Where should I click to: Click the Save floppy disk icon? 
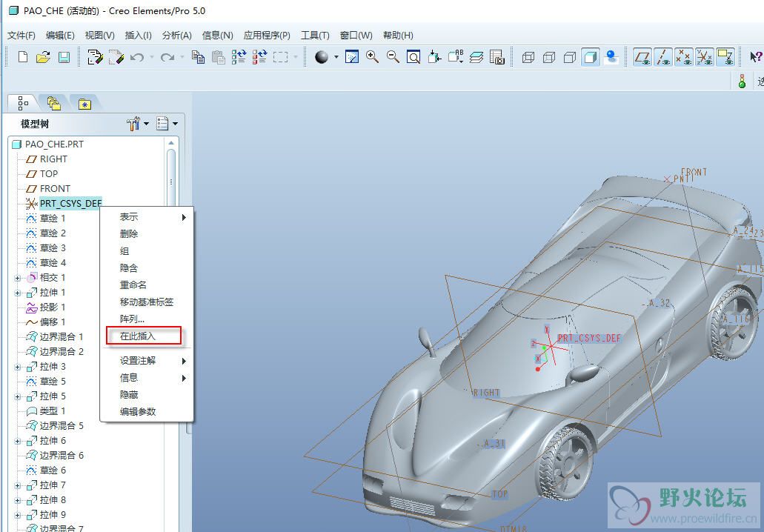click(x=64, y=57)
